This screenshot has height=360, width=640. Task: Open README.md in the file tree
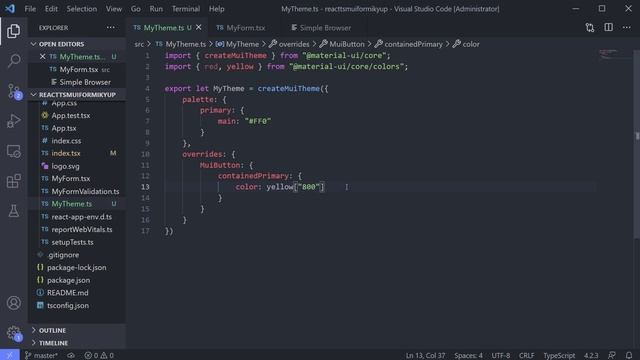pyautogui.click(x=67, y=293)
